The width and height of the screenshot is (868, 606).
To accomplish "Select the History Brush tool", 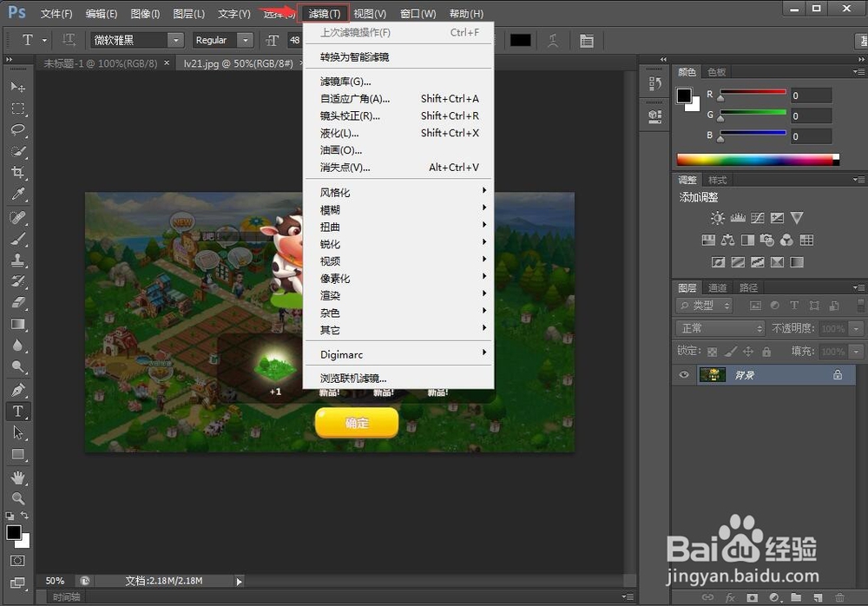I will point(17,281).
